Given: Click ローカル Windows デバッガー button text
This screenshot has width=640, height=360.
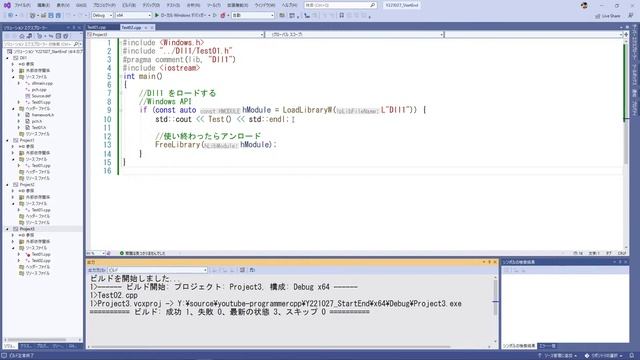Looking at the screenshot, I should point(184,16).
